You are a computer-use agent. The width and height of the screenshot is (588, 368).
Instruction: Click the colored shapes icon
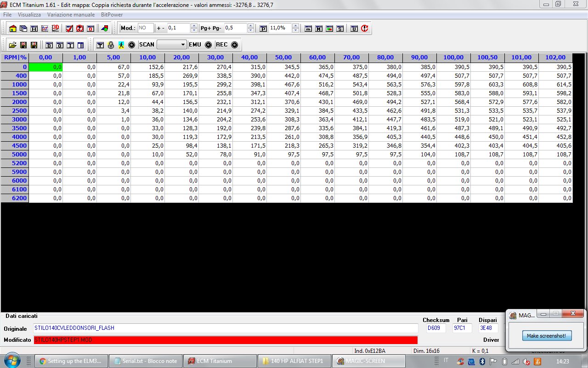click(105, 29)
